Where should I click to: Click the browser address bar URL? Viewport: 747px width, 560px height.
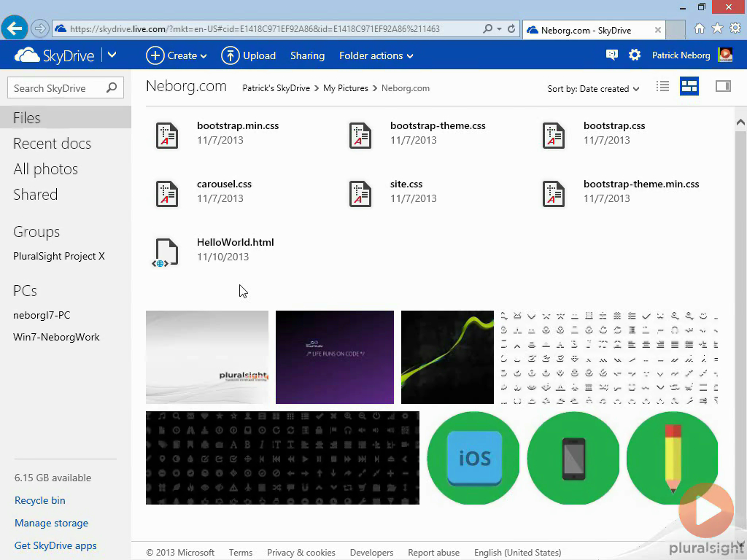tap(255, 29)
